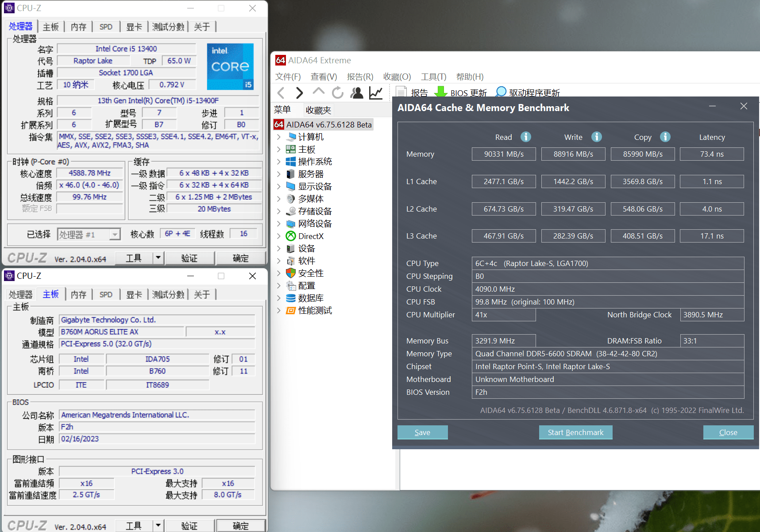Select the 计算机 computer tree icon
Viewport: 760px width, 532px height.
click(x=291, y=137)
